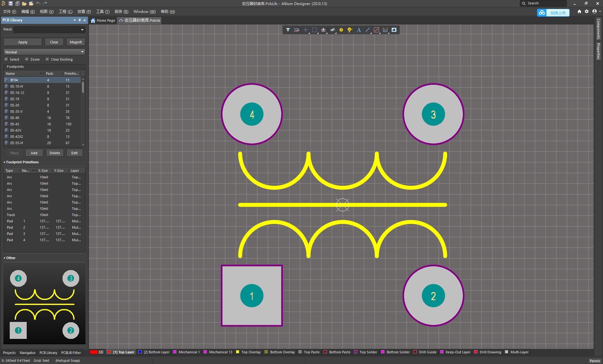603x364 pixels.
Task: Switch to the Projects panel tab
Action: coord(9,353)
